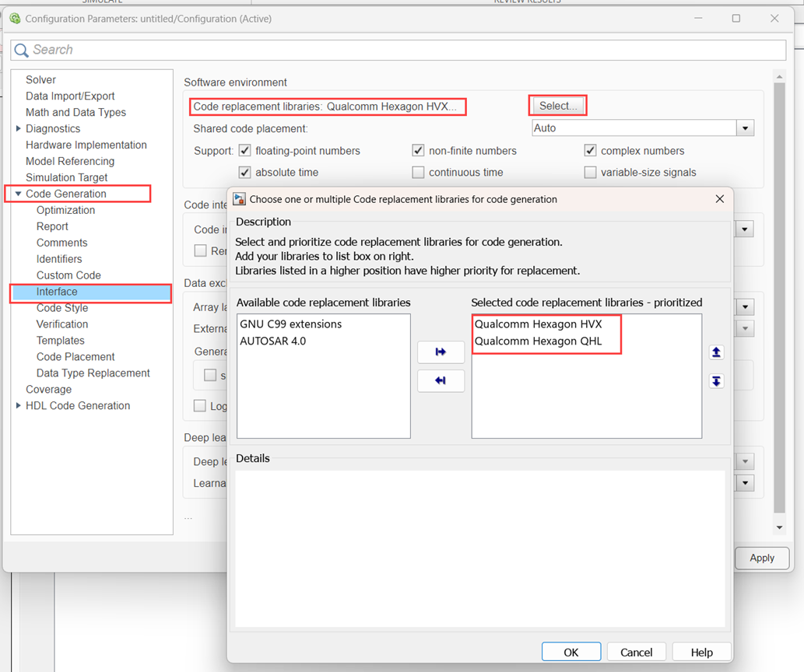The height and width of the screenshot is (672, 804).
Task: Confirm library selection with OK
Action: point(571,652)
